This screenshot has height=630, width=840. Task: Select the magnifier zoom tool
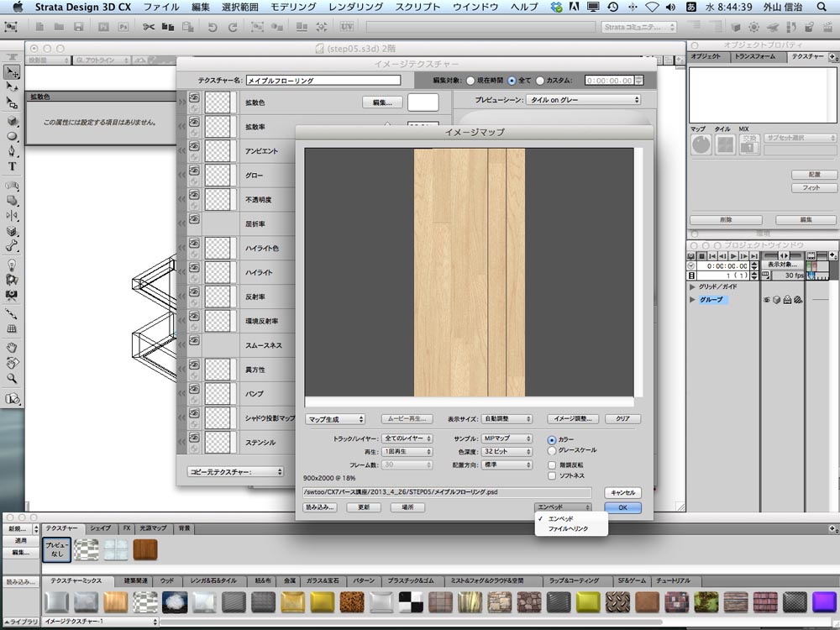tap(12, 378)
